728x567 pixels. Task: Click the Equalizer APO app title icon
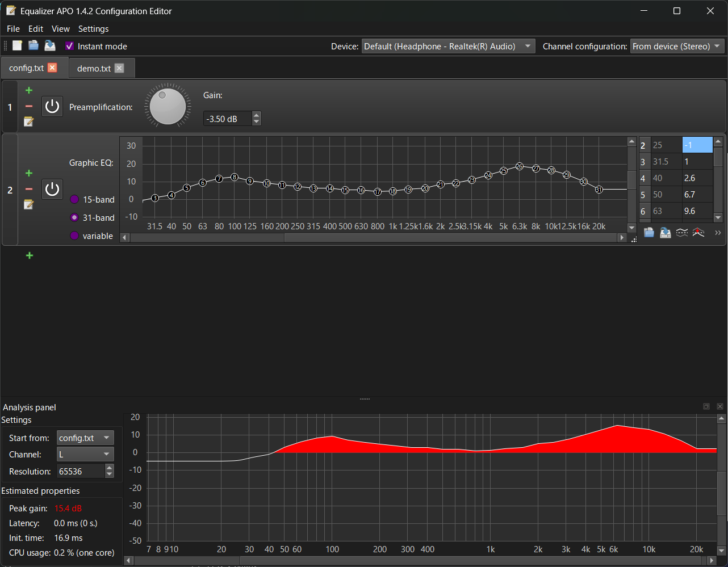11,11
